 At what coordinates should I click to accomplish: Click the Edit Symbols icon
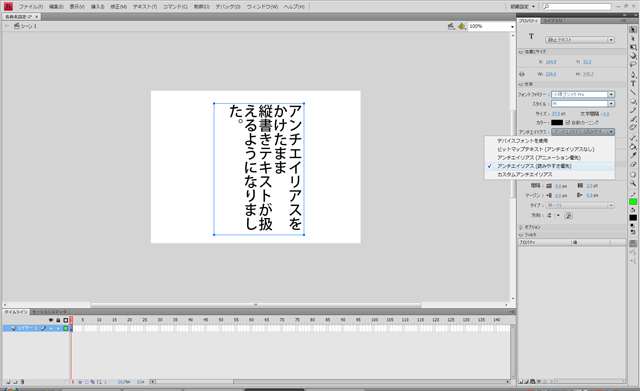click(461, 26)
